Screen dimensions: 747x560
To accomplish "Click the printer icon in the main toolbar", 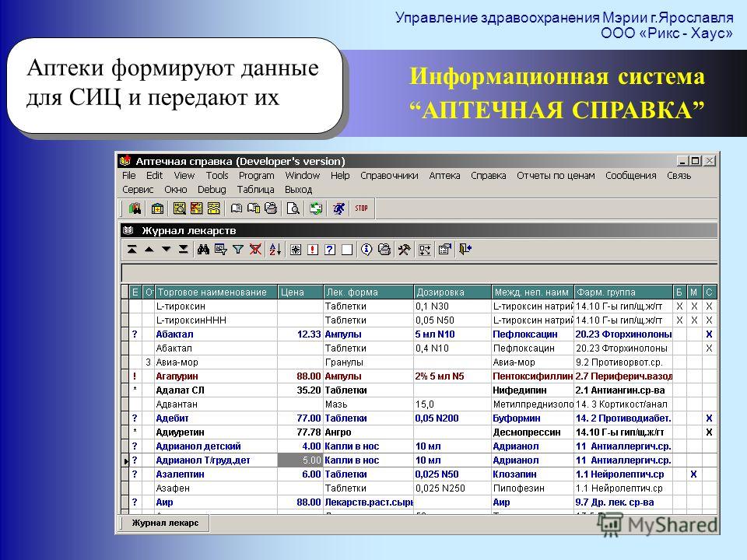I will pos(271,208).
